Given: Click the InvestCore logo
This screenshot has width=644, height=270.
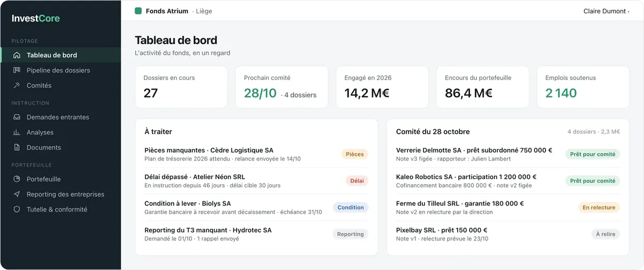Looking at the screenshot, I should tap(36, 18).
